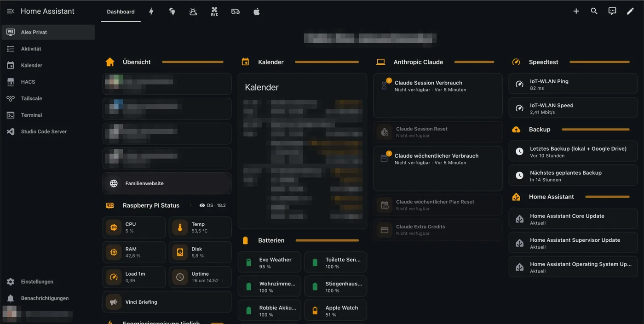Click the Apple Watch battery icon
Viewport: 644px width, 324px height.
[315, 311]
